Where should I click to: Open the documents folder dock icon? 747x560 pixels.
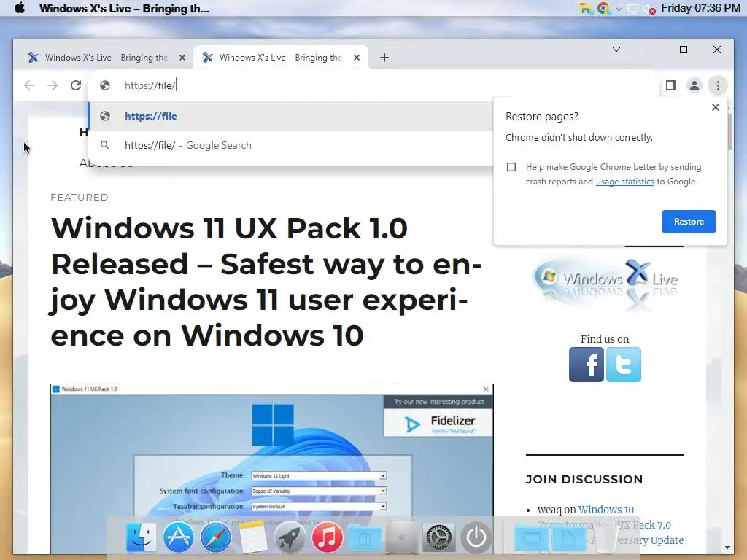(569, 537)
